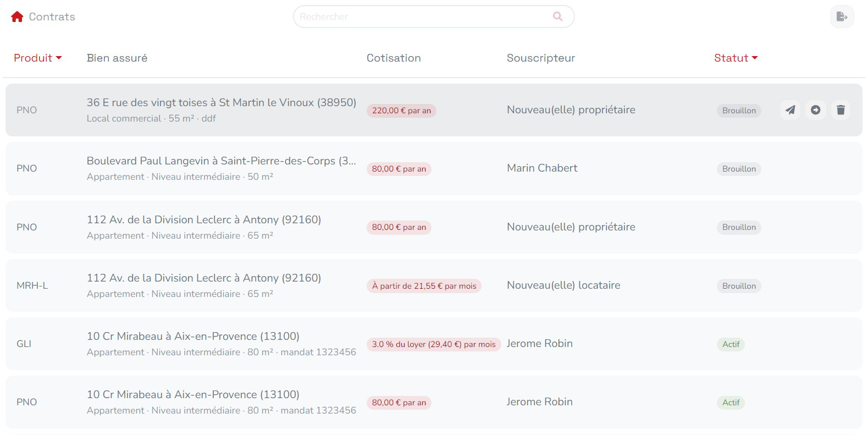Click the logout icon button
Image resolution: width=868 pixels, height=435 pixels.
pyautogui.click(x=842, y=16)
